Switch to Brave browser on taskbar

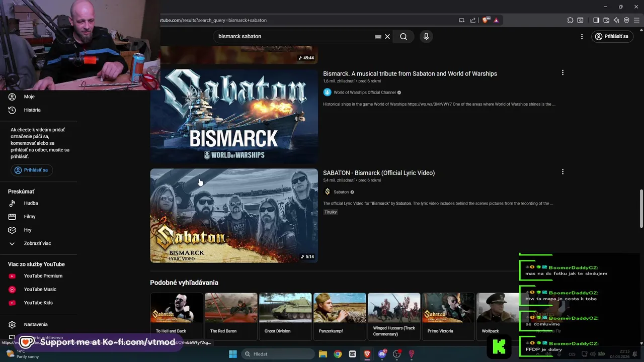(367, 354)
